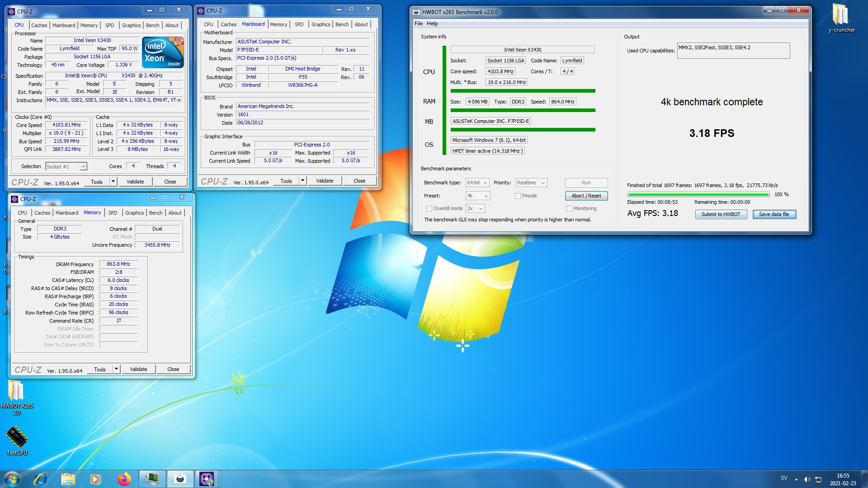Click Submit to HWBOT button

tap(721, 215)
